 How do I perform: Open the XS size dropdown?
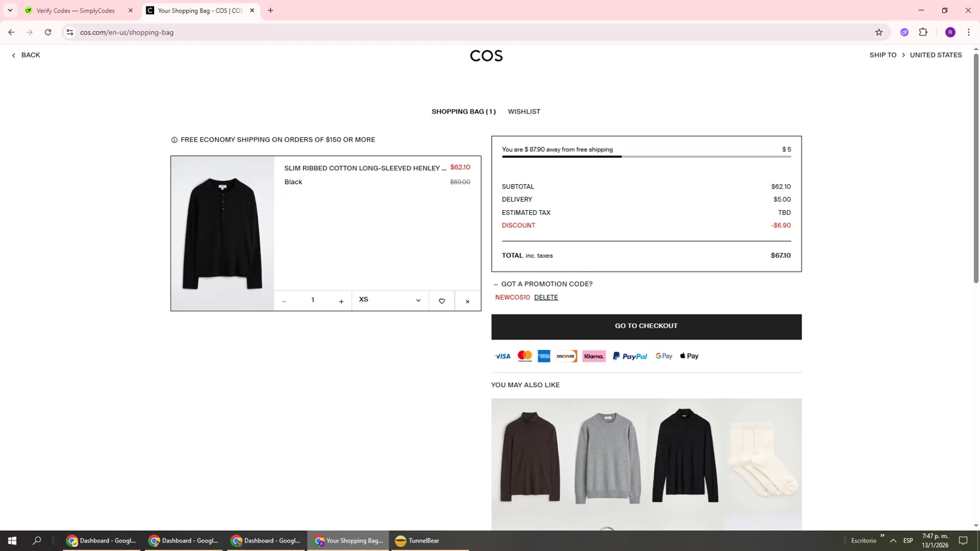pos(390,300)
